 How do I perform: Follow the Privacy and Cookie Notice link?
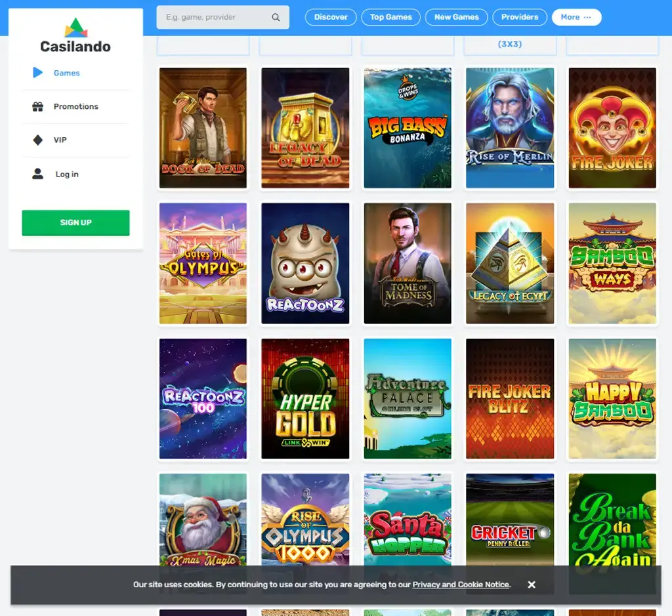click(x=461, y=585)
